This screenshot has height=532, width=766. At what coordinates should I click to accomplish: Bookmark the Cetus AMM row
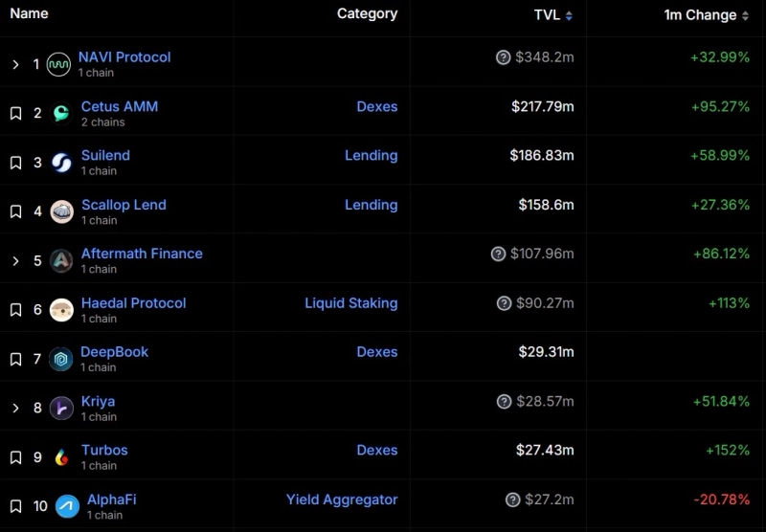(x=15, y=113)
